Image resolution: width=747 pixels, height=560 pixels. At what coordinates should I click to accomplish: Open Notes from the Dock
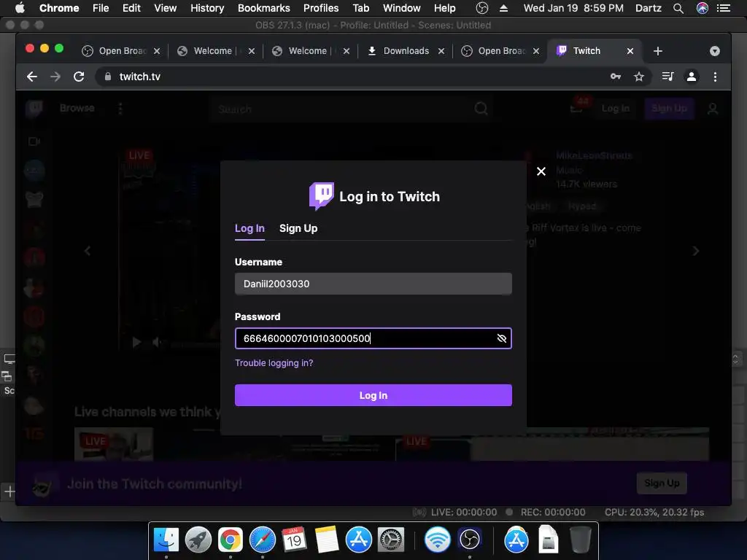tap(326, 540)
